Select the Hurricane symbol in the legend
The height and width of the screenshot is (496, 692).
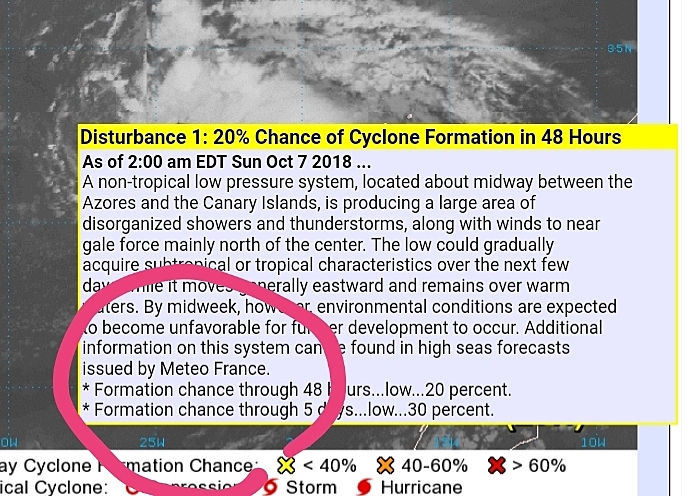tap(364, 487)
